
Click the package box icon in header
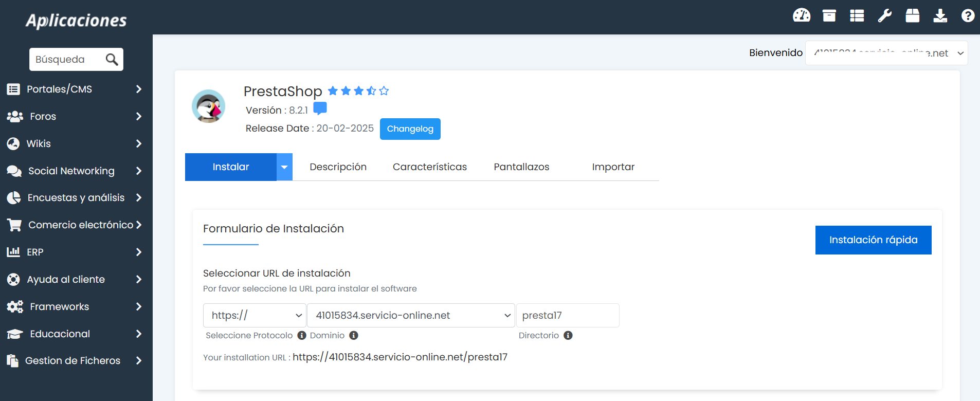(913, 15)
